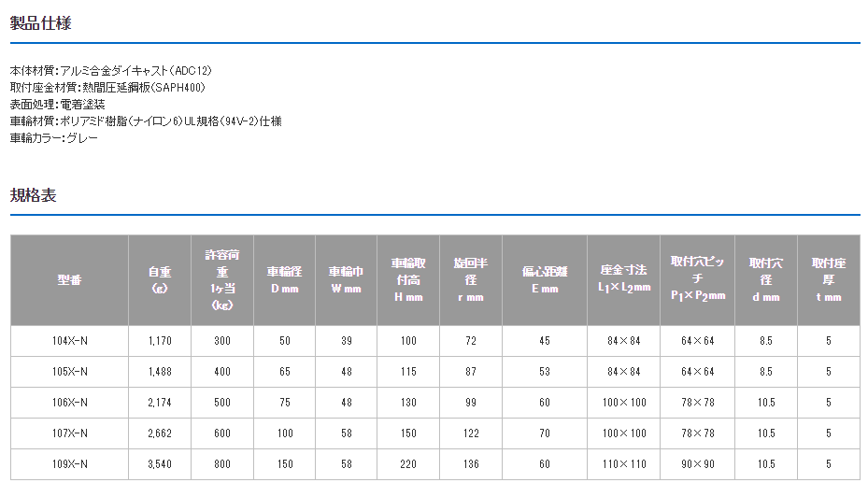Click the 110×110 washer size cell

point(623,463)
